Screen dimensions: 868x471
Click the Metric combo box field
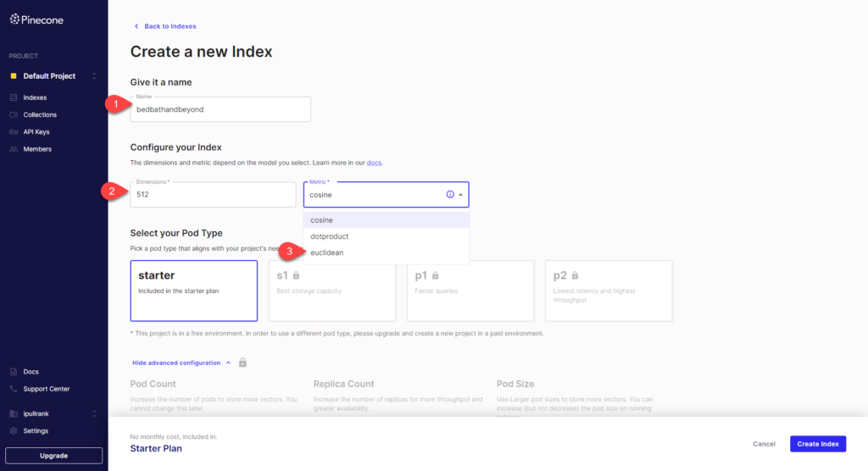point(386,194)
